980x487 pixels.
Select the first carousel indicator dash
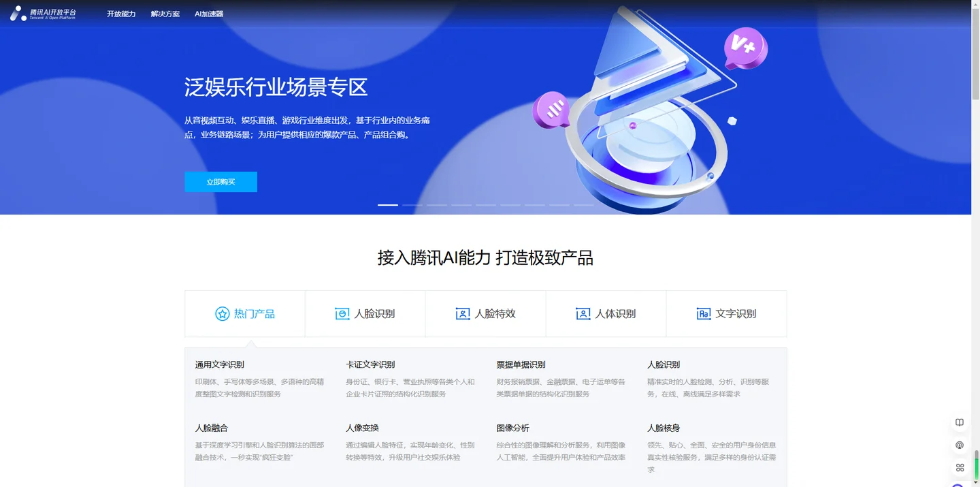(388, 204)
